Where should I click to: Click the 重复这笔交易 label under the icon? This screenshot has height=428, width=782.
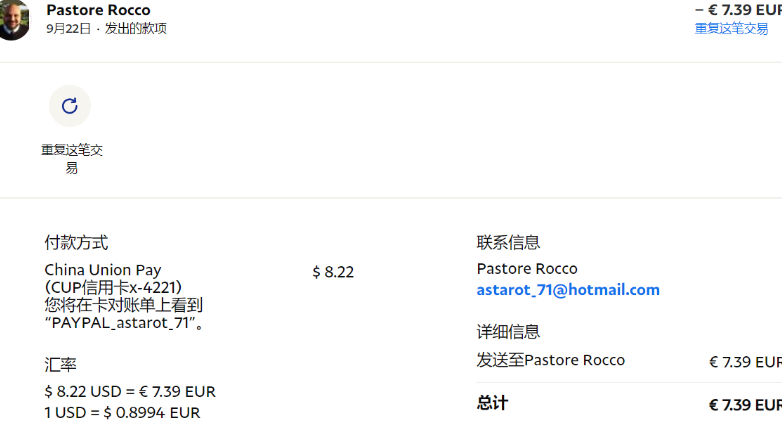coord(72,159)
